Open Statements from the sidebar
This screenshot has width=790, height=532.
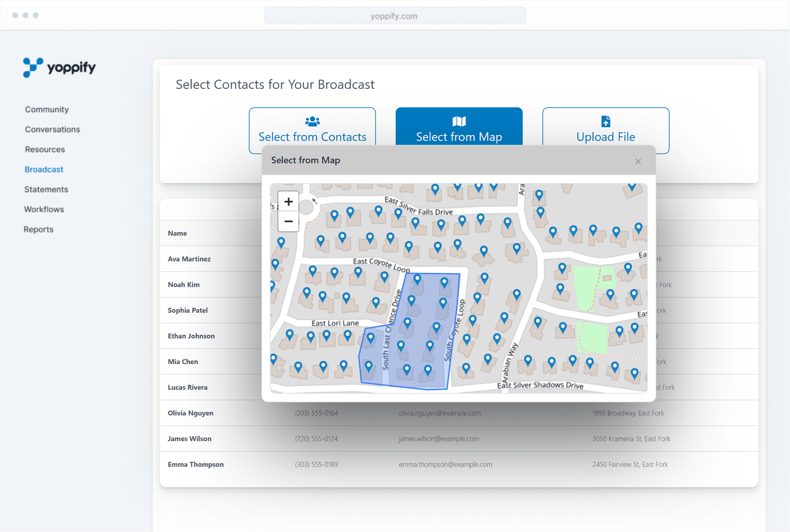click(46, 189)
